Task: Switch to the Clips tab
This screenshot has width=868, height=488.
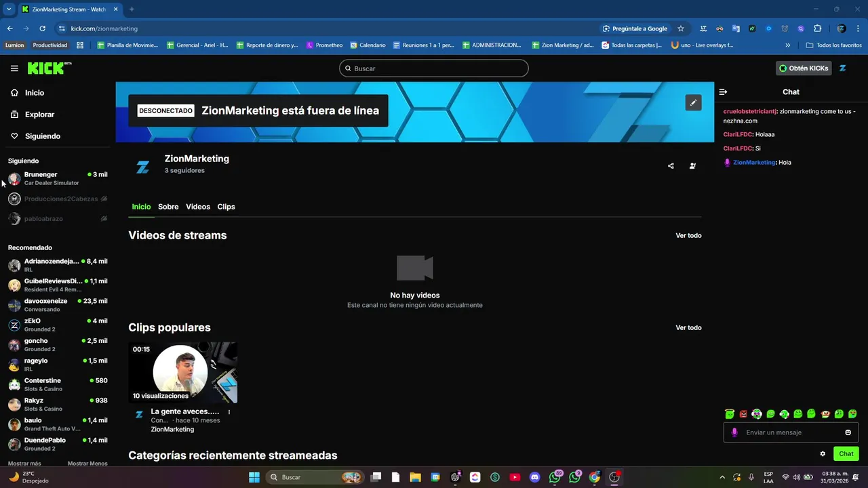Action: [226, 207]
